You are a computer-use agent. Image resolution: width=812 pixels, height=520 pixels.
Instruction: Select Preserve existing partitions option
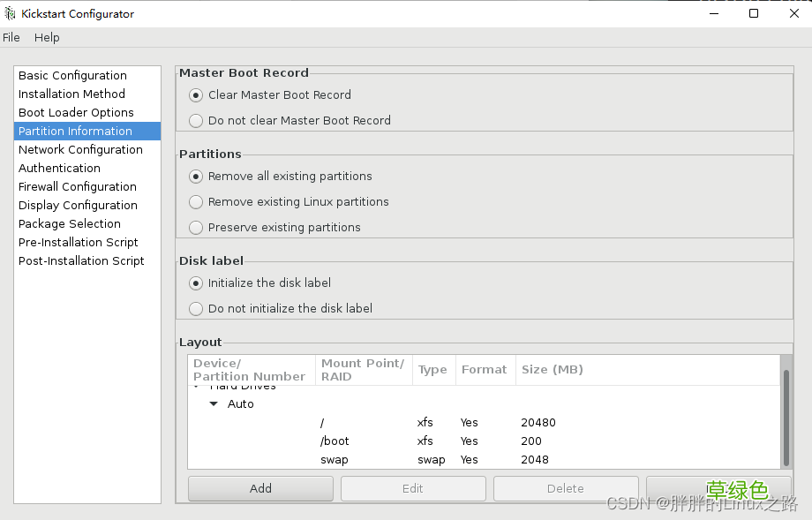click(x=196, y=228)
